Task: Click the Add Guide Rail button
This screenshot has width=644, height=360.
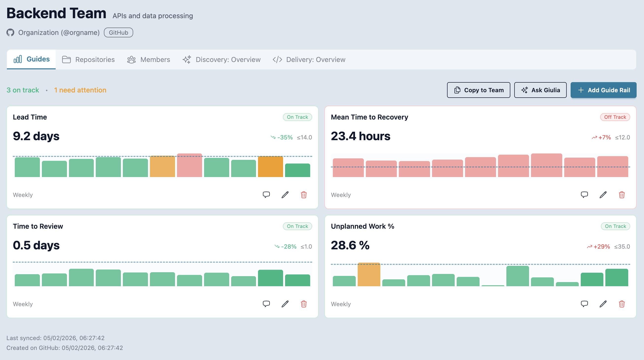Action: (x=603, y=90)
